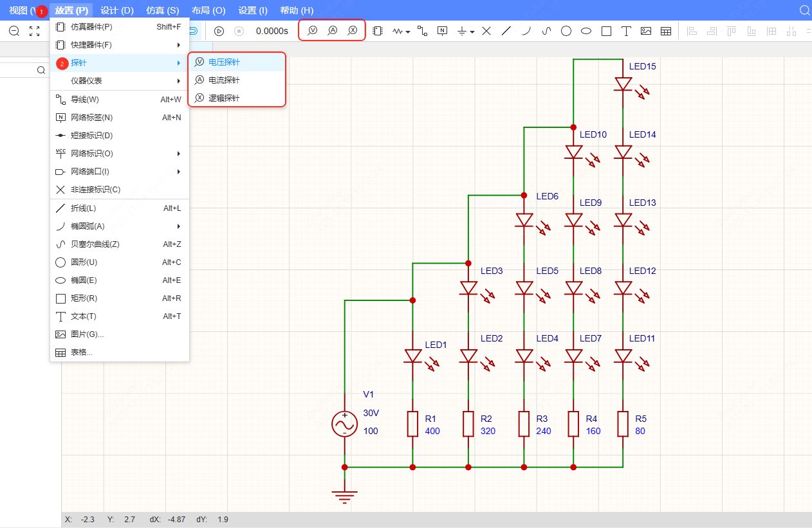The height and width of the screenshot is (528, 812).
Task: Click the fit-to-screen icon
Action: coord(35,31)
